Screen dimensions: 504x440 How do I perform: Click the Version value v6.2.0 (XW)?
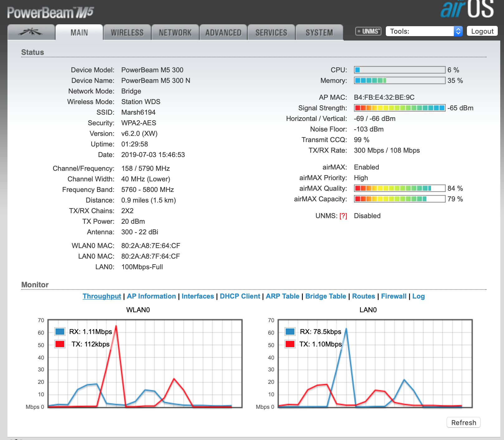[x=139, y=134]
